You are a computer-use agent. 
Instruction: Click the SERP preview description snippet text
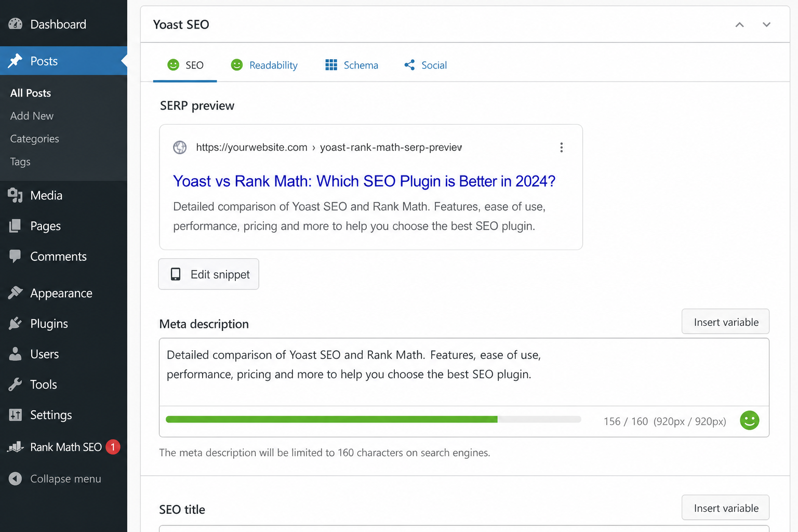coord(359,216)
